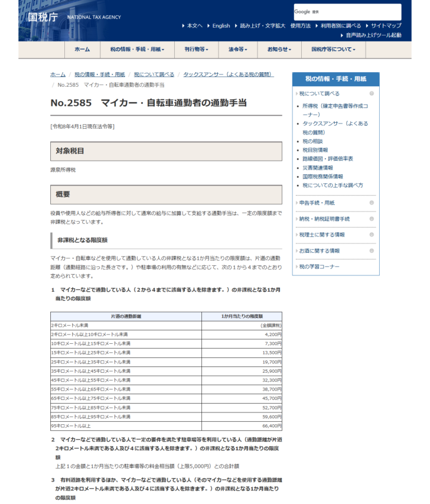The height and width of the screenshot is (504, 430).
Task: Open 災害関連情報 sidebar link
Action: click(x=318, y=168)
